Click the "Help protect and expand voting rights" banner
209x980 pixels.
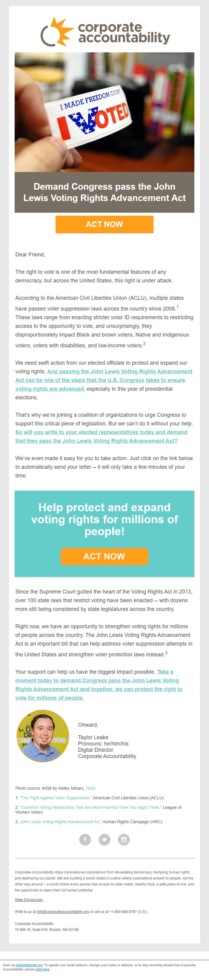pyautogui.click(x=105, y=519)
